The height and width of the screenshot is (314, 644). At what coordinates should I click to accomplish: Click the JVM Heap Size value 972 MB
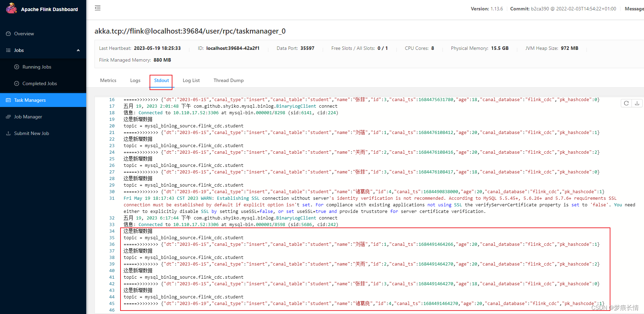[570, 48]
